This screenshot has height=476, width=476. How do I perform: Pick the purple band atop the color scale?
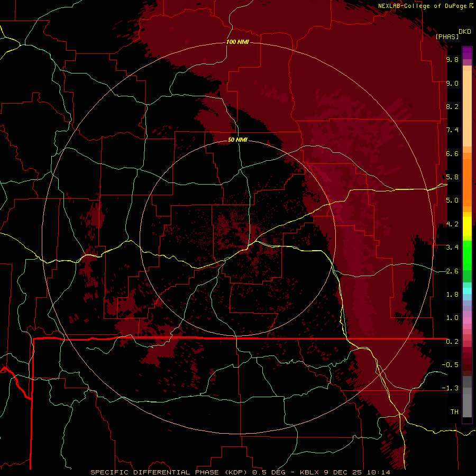[467, 53]
